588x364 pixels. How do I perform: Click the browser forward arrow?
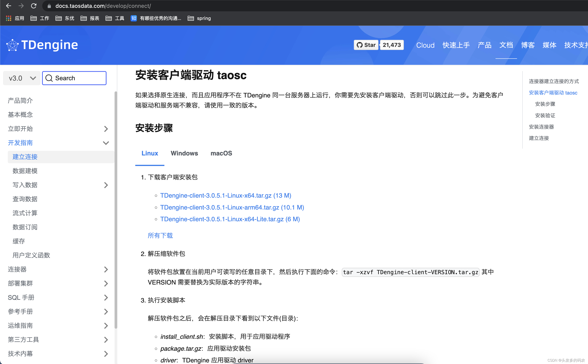(x=21, y=6)
